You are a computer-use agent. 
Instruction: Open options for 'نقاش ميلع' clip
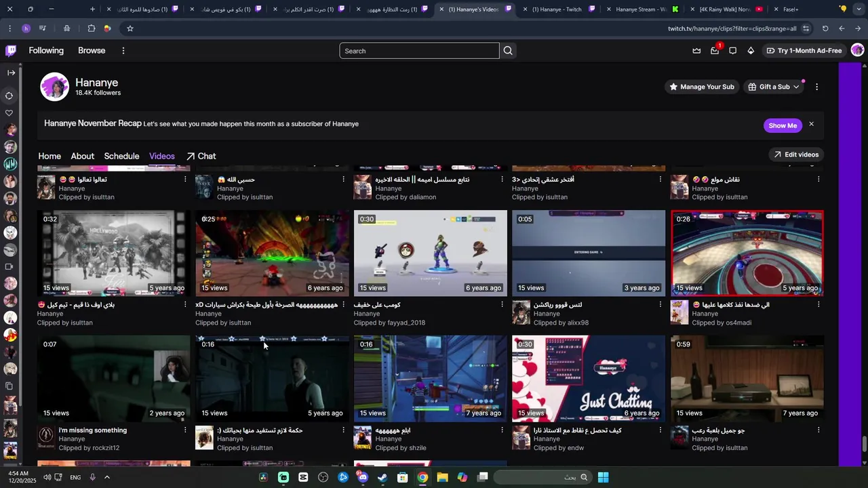pos(818,179)
